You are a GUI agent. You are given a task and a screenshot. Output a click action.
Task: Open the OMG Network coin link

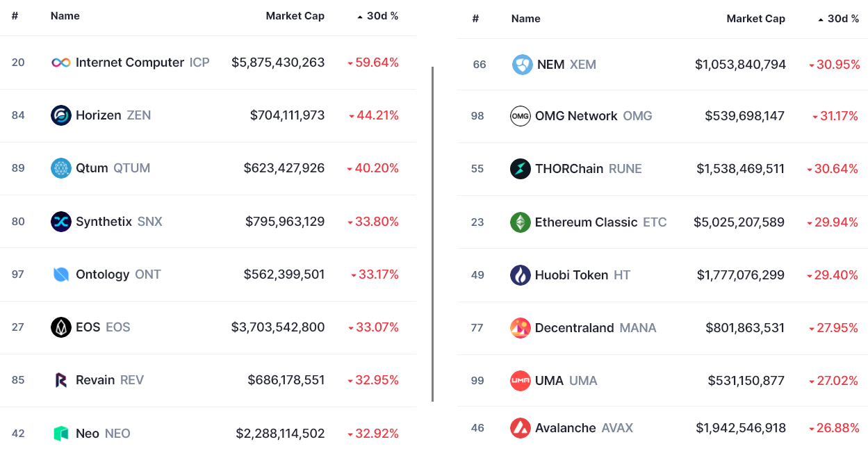(576, 116)
